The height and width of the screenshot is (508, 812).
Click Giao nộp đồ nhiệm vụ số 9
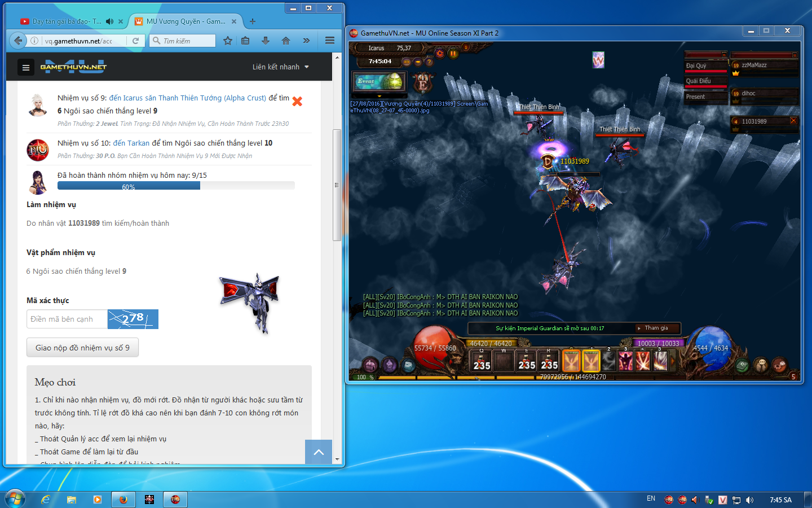(x=82, y=348)
